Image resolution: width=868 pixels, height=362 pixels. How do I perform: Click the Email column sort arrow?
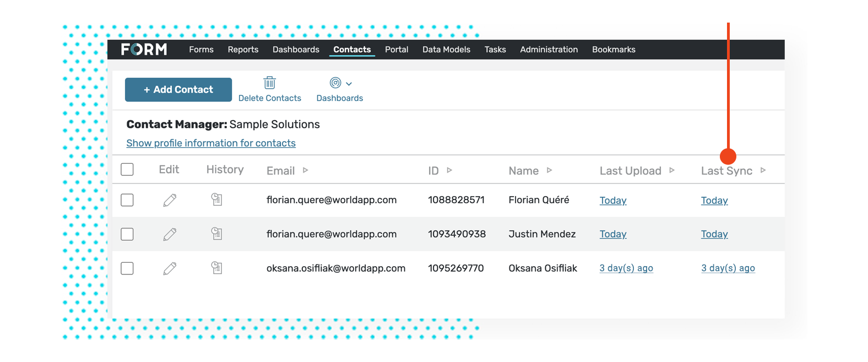[305, 170]
